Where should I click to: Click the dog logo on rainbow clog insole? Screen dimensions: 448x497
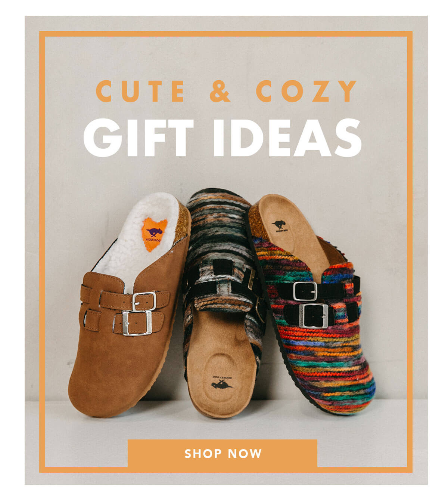(279, 226)
